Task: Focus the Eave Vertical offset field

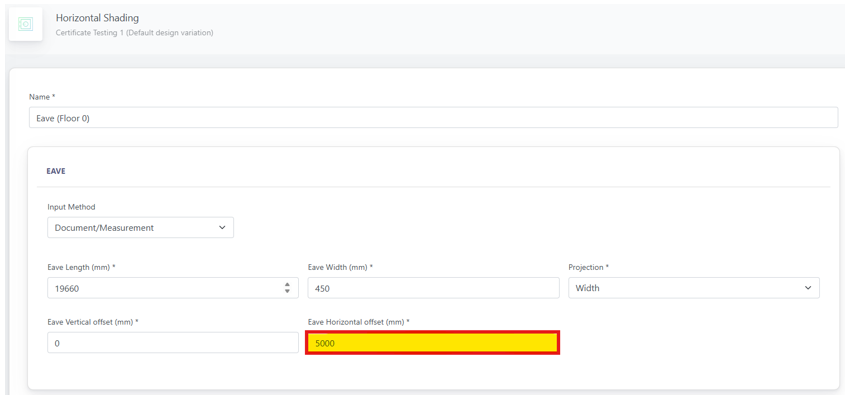Action: pyautogui.click(x=173, y=343)
